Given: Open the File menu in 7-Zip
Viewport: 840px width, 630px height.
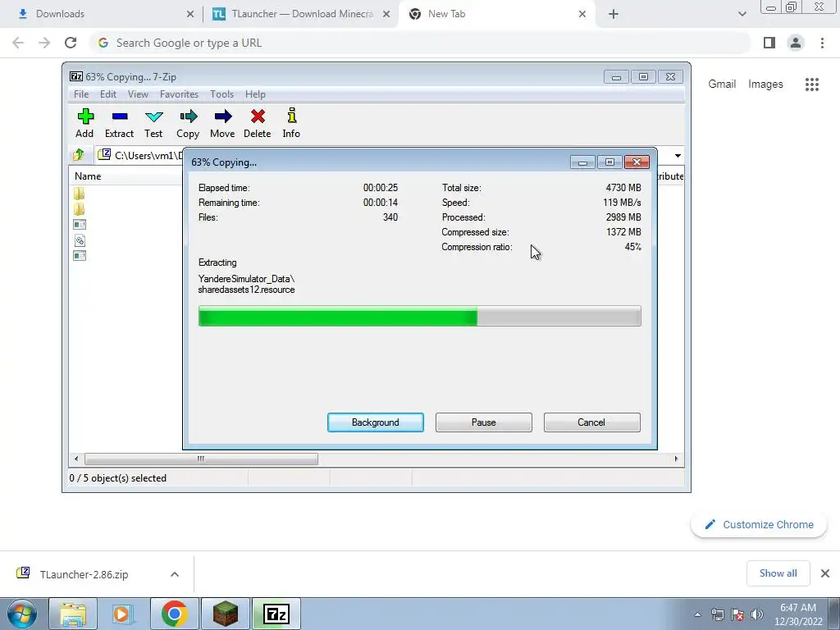Looking at the screenshot, I should [81, 94].
